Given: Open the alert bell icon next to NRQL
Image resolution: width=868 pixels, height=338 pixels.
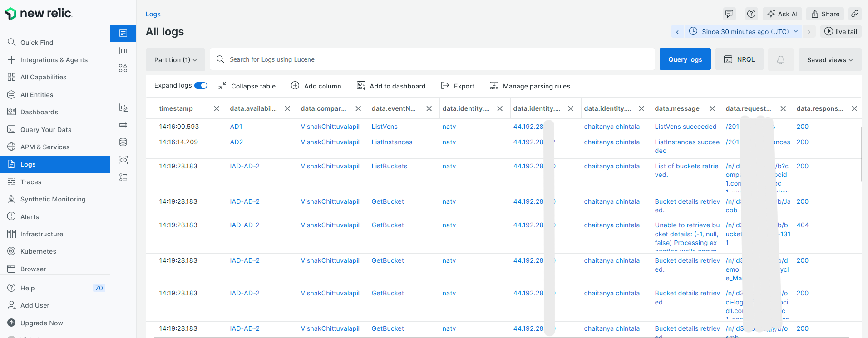Looking at the screenshot, I should point(781,59).
